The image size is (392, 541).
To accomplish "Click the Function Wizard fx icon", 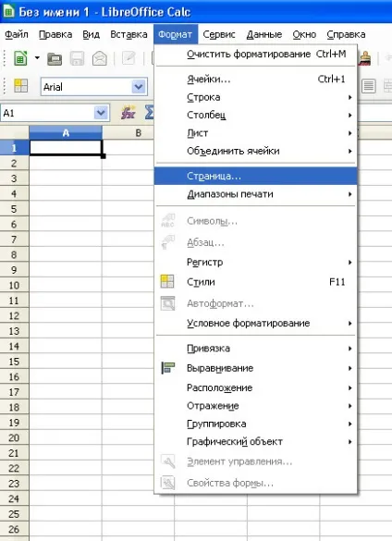I will (x=128, y=113).
